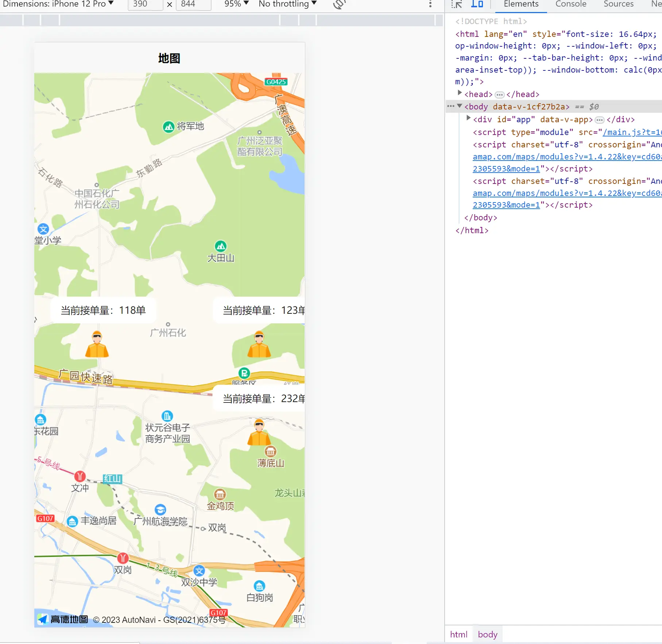Click the 中国石化广州石化公司 map label
Image resolution: width=662 pixels, height=644 pixels.
(x=97, y=199)
